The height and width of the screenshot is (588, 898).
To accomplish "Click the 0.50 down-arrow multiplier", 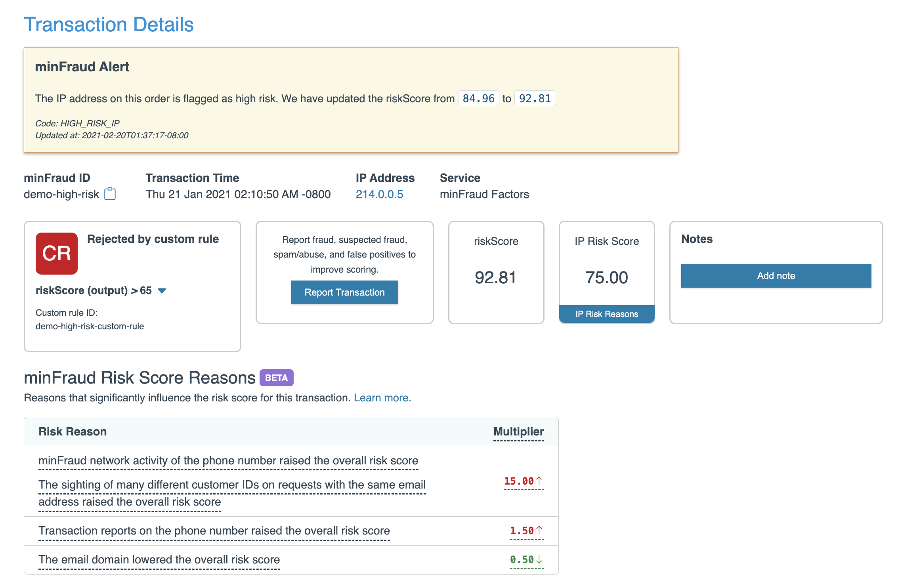I will point(526,559).
